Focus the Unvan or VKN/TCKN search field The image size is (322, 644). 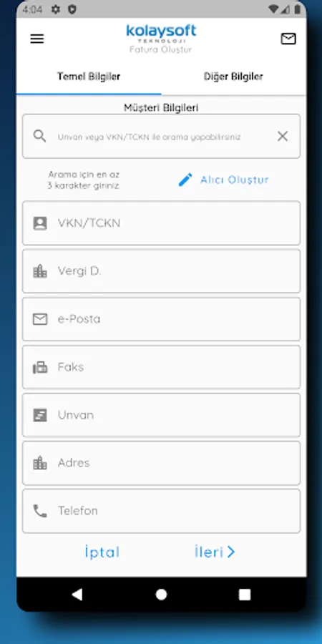coord(161,137)
